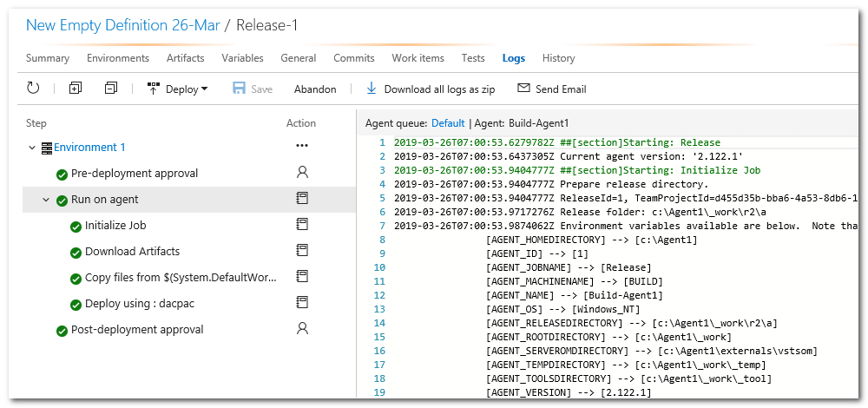868x408 pixels.
Task: Collapse the Run on agent node
Action: point(47,200)
